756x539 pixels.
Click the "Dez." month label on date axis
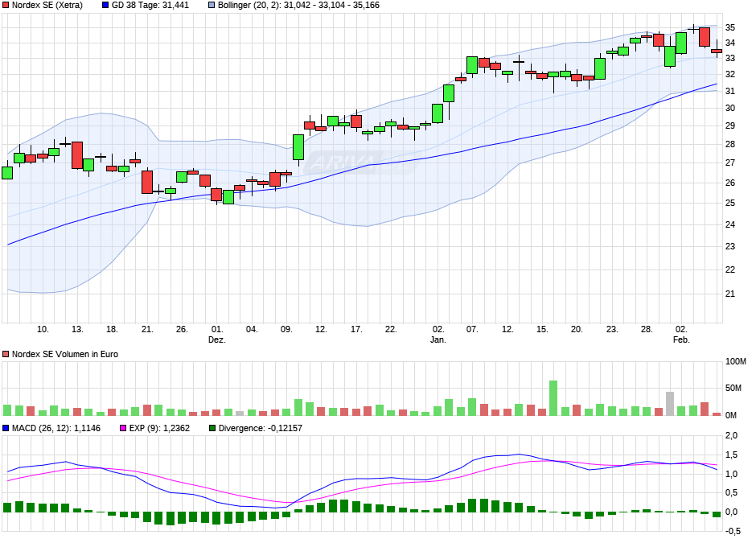coord(217,339)
